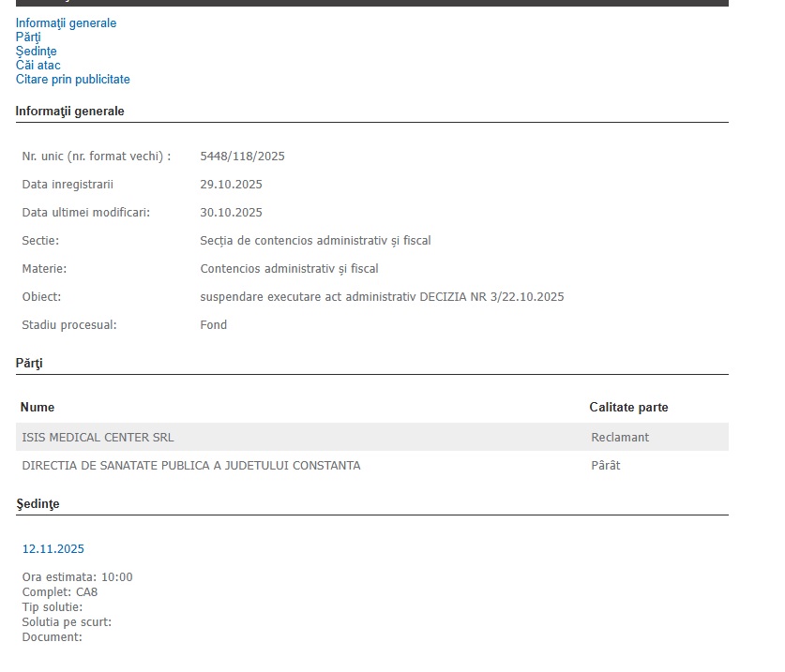The image size is (785, 672).
Task: Jump to the Părți section link
Action: pos(28,37)
